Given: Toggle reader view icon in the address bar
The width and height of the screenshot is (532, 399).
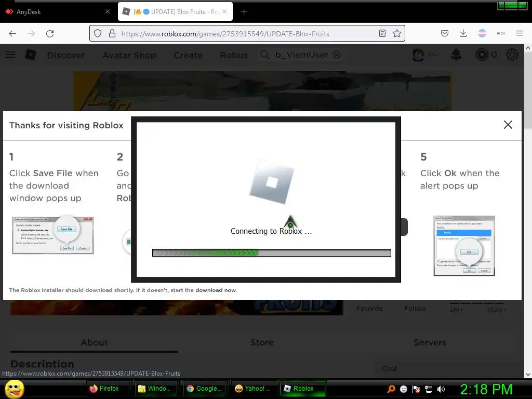Looking at the screenshot, I should tap(382, 33).
